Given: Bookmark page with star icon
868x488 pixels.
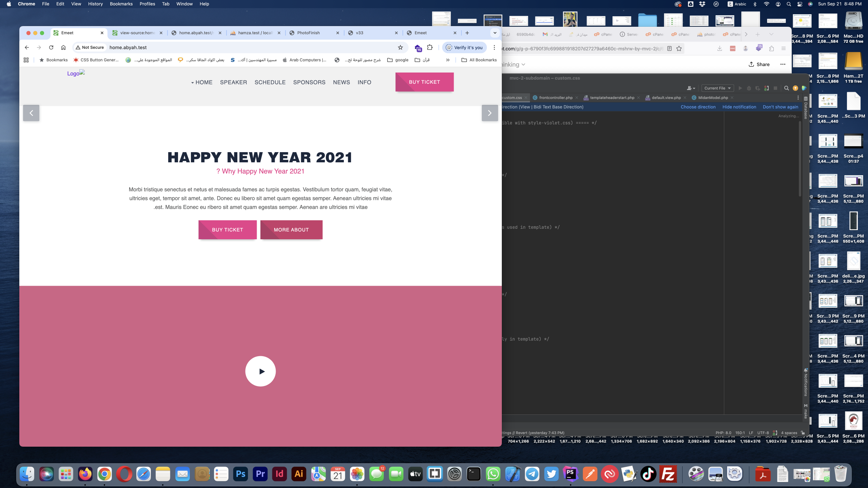Looking at the screenshot, I should (400, 47).
